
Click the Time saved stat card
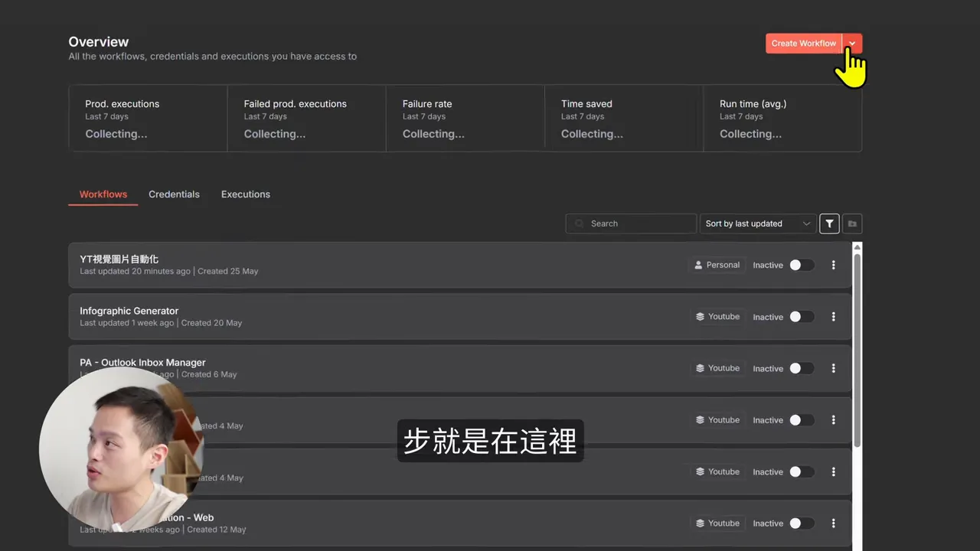[x=623, y=119]
